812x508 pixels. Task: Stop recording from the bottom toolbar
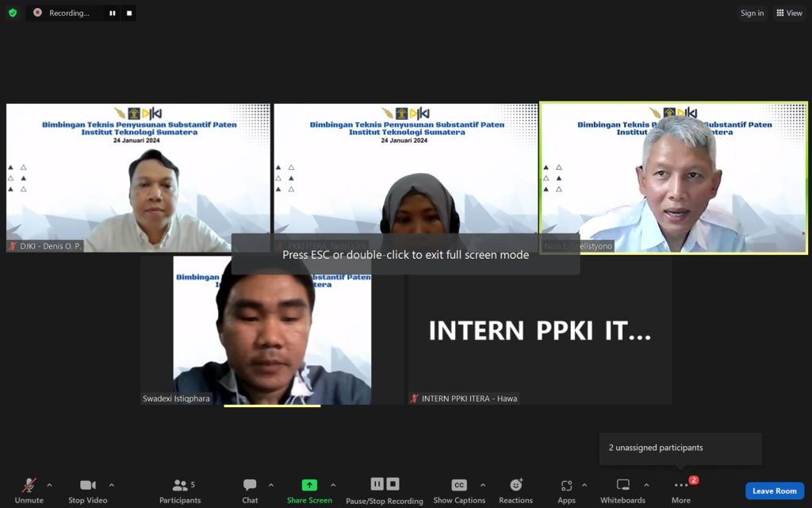(393, 484)
